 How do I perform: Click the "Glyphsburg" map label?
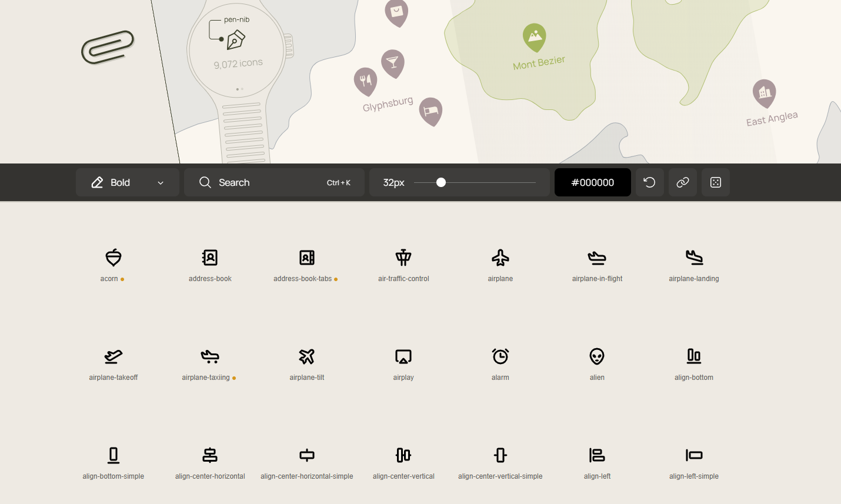tap(388, 104)
